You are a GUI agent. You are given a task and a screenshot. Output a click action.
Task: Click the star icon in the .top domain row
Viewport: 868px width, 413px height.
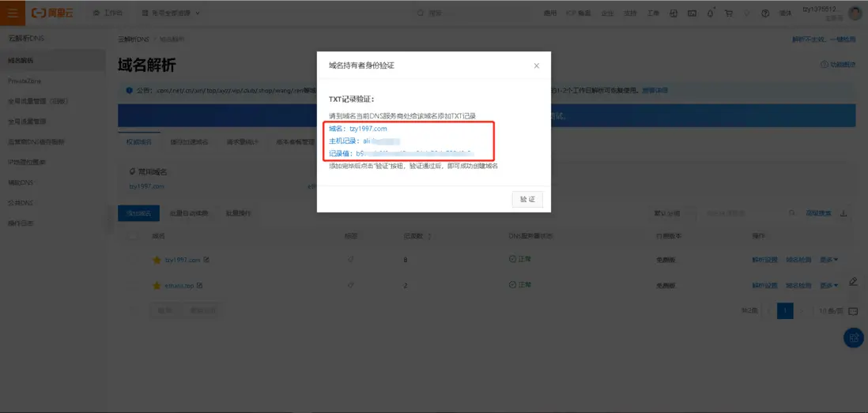pos(157,286)
